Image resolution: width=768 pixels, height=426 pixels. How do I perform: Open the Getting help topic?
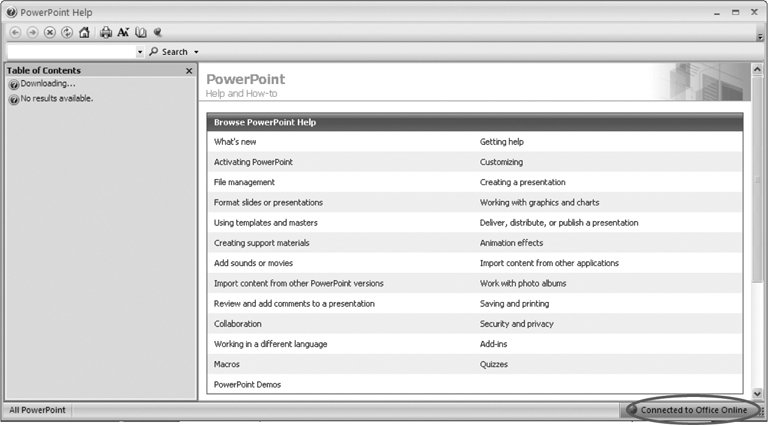pyautogui.click(x=502, y=142)
